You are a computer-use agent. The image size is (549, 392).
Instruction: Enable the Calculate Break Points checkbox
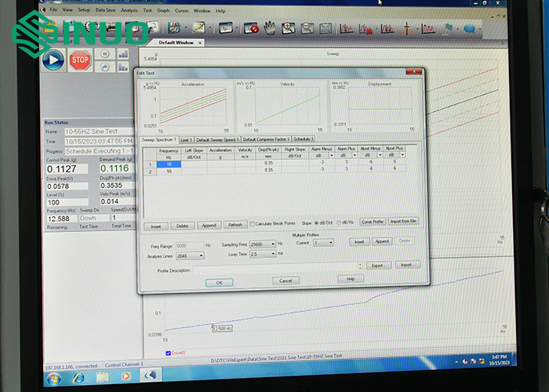(250, 223)
